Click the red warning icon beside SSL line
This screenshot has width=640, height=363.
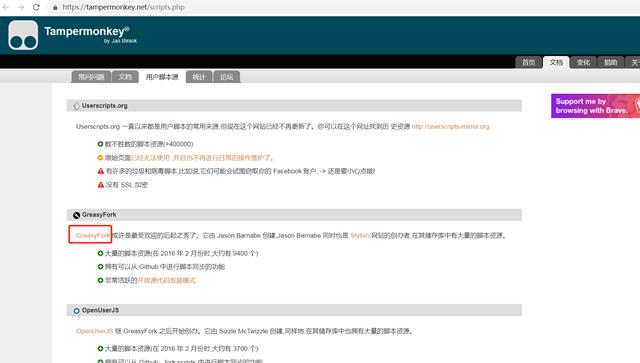[x=101, y=185]
